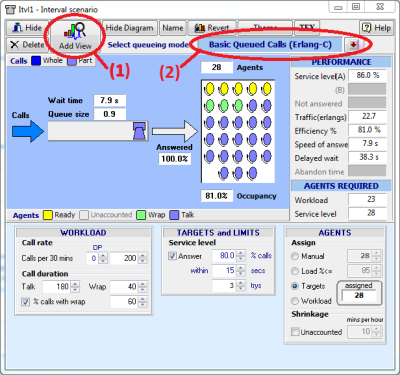Click the Traffic(erlangs) 22.7 value

tap(367, 117)
